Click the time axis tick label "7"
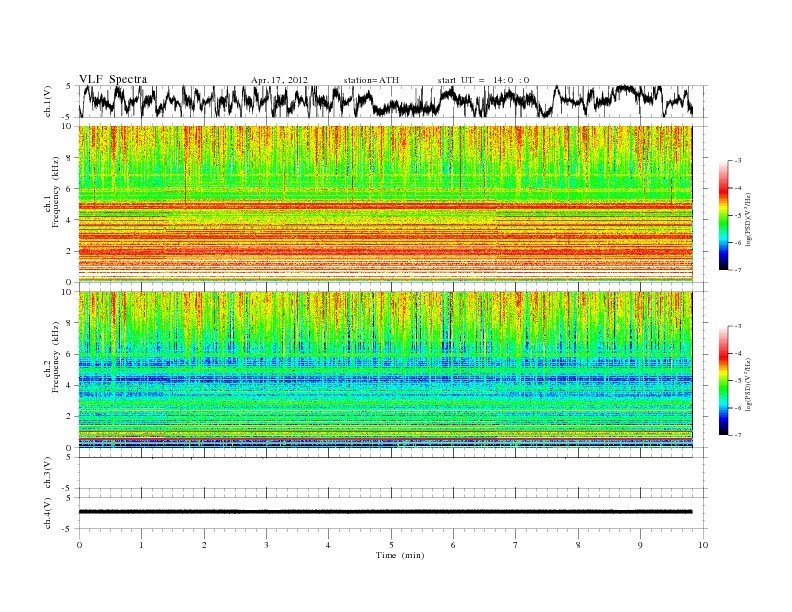792x612 pixels. (516, 545)
